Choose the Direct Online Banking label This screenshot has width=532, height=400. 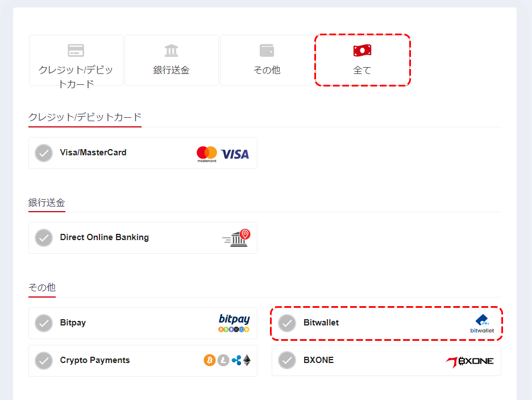pos(105,237)
